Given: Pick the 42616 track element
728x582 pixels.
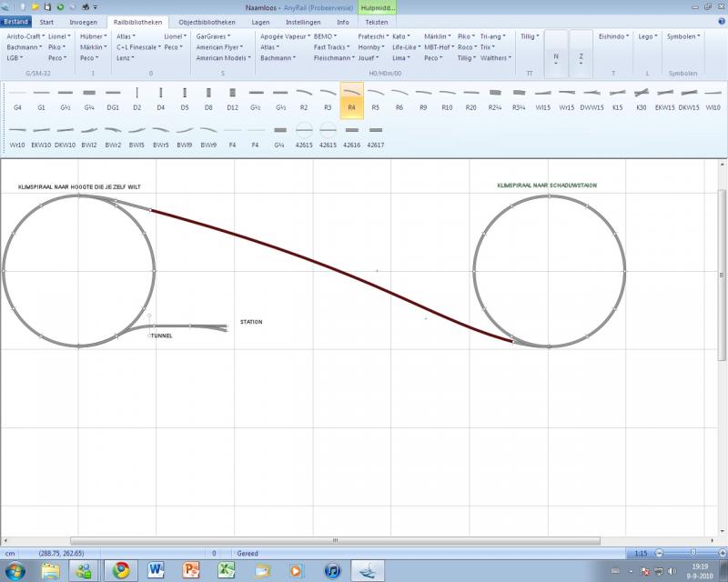Looking at the screenshot, I should [x=351, y=135].
